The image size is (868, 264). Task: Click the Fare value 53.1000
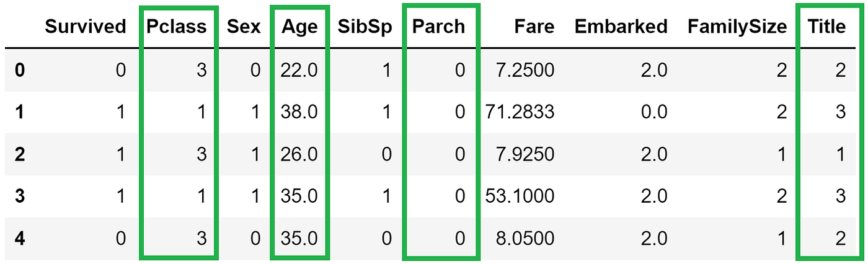(521, 196)
